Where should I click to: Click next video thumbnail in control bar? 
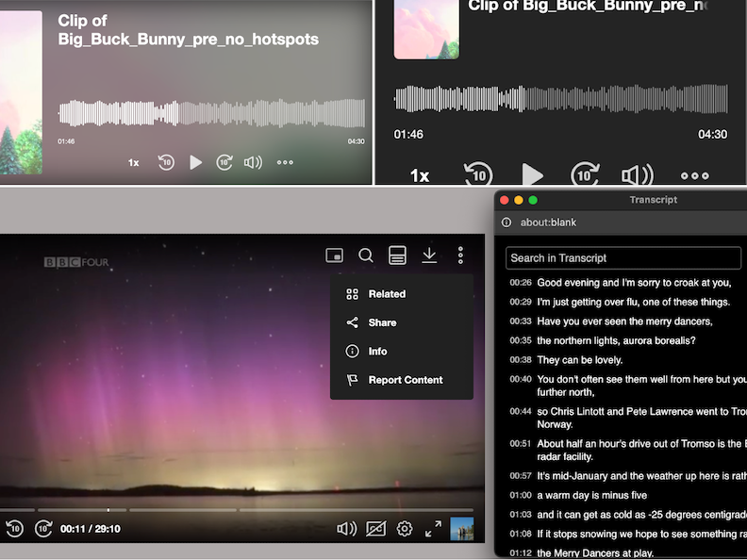[x=461, y=529]
